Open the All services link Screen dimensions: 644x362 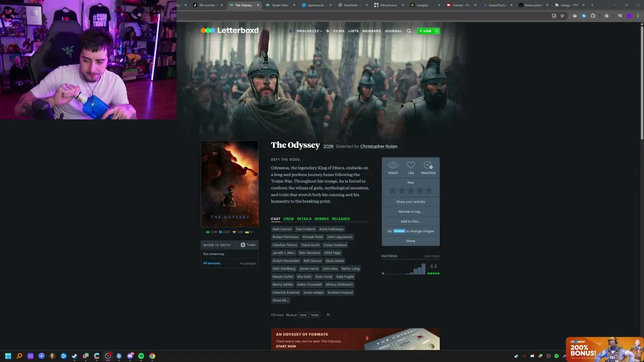pyautogui.click(x=212, y=263)
